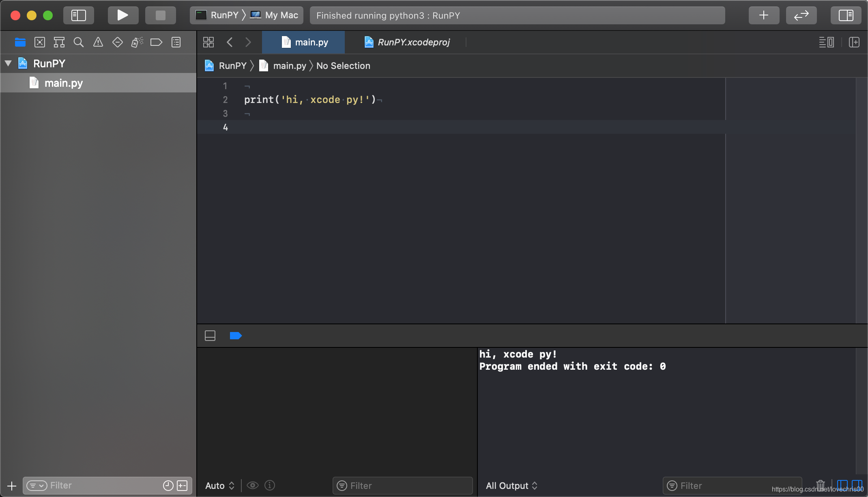The image size is (868, 497).
Task: Toggle breakpoints activation blue tag
Action: click(x=236, y=336)
